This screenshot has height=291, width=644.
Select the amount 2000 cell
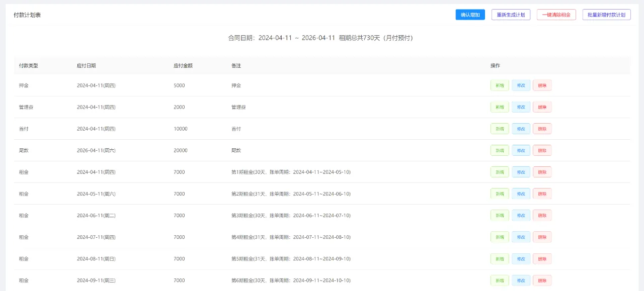[179, 107]
